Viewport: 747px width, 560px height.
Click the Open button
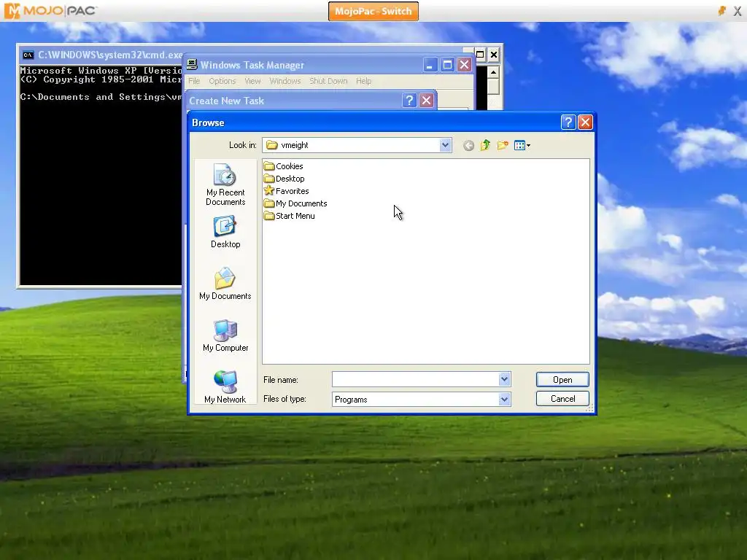pos(562,379)
